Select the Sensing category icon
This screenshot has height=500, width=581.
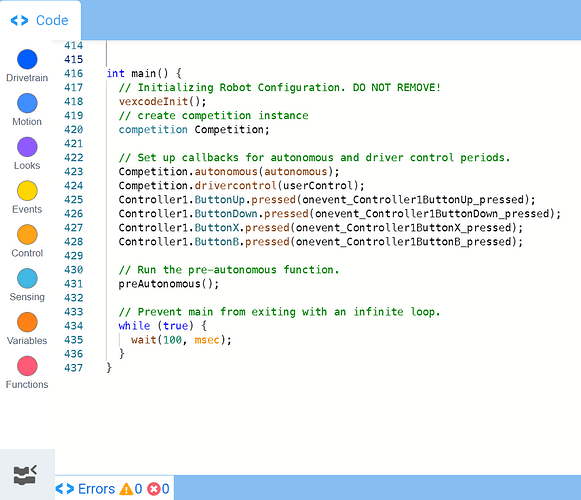[x=27, y=278]
